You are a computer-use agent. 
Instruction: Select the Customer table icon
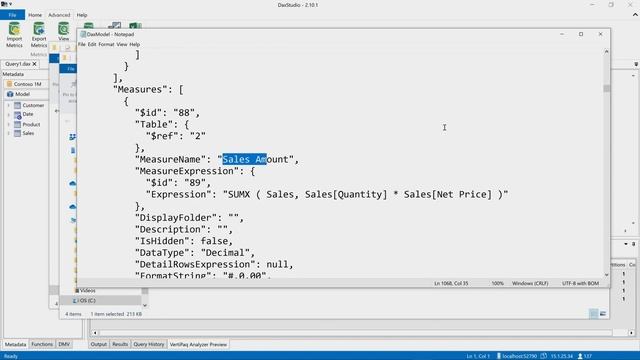[x=17, y=105]
